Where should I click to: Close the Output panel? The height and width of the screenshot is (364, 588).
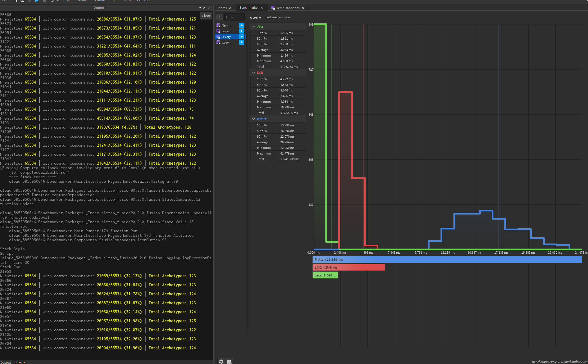pyautogui.click(x=209, y=8)
